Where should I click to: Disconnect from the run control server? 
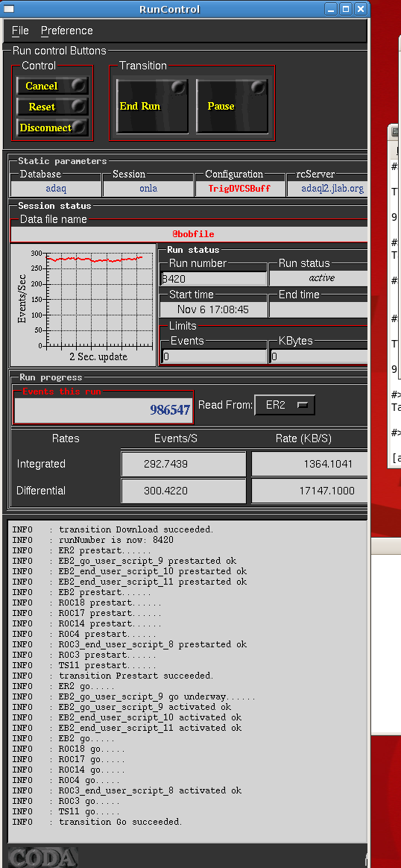pos(52,128)
